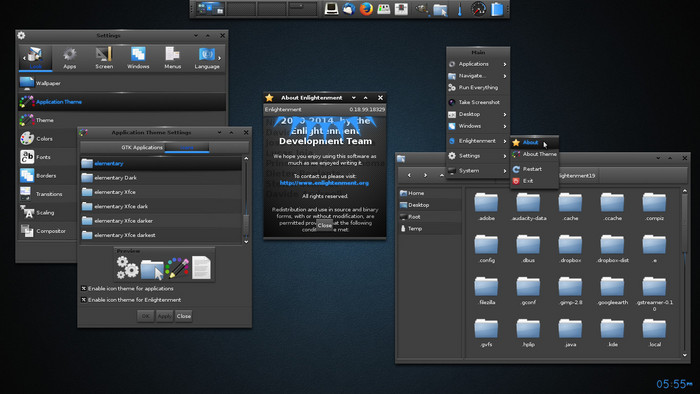
Task: Show more settings categories with right arrow
Action: pos(220,58)
